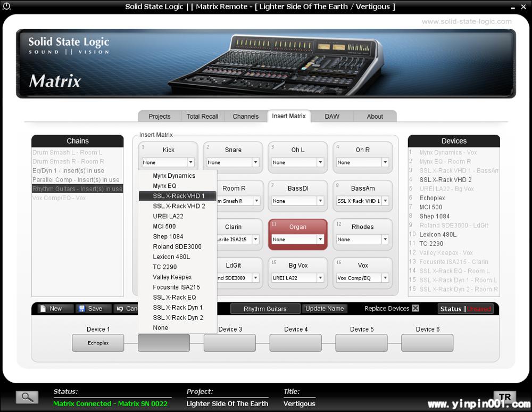Pick None at bottom of dropdown list
The height and width of the screenshot is (412, 532).
pyautogui.click(x=160, y=328)
